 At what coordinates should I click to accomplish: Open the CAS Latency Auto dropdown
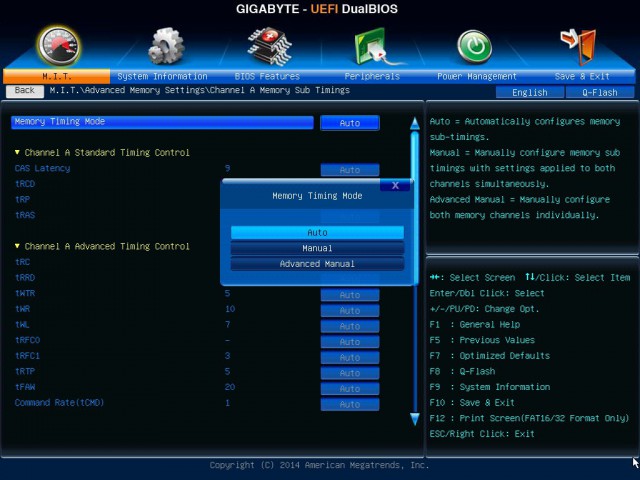point(350,170)
